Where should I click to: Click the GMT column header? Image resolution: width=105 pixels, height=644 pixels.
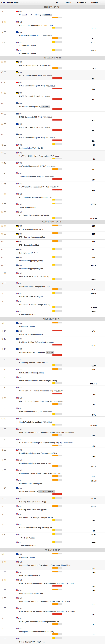tap(3, 3)
